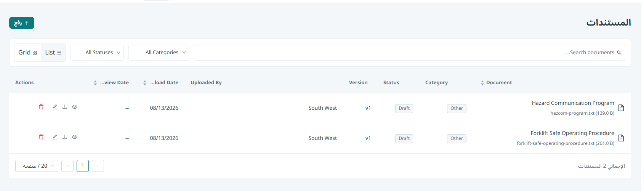Image resolution: width=644 pixels, height=191 pixels.
Task: Edit the Forklift Safe Operating Procedure document
Action: click(55, 137)
